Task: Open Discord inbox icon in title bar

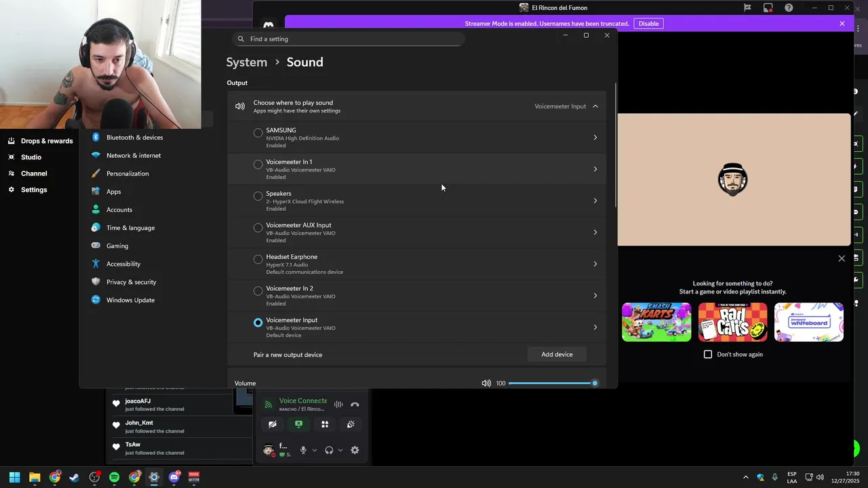Action: [x=768, y=8]
